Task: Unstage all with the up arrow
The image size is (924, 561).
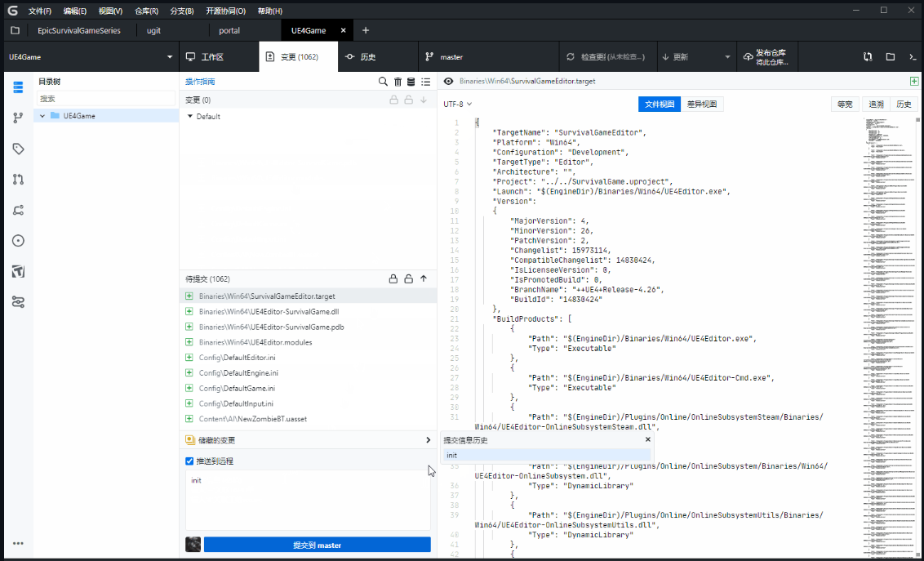Action: tap(424, 278)
